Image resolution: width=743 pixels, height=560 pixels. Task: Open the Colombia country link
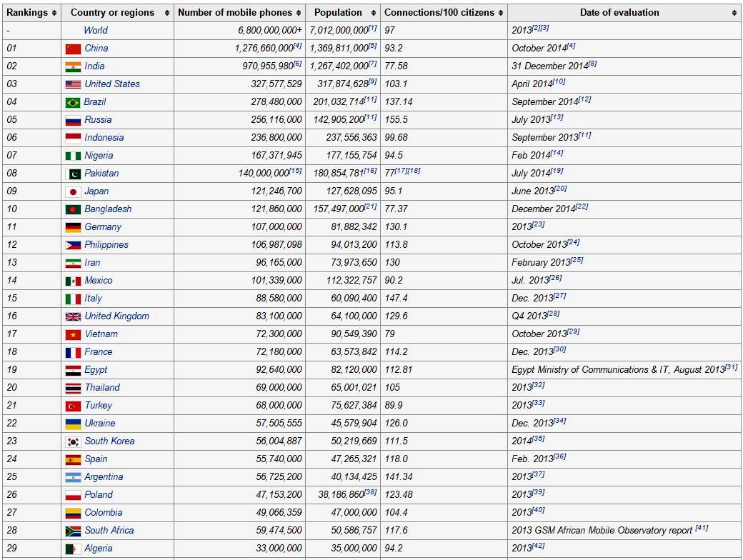click(x=104, y=513)
